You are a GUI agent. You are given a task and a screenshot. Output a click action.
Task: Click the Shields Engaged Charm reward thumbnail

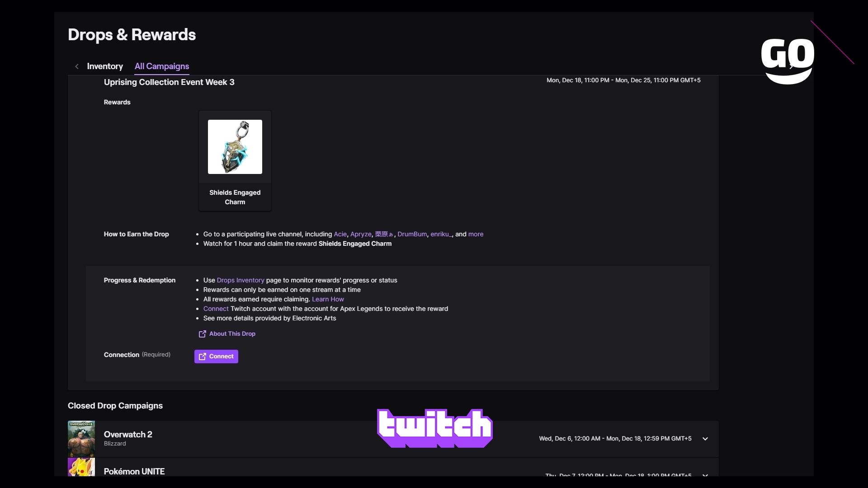(235, 146)
